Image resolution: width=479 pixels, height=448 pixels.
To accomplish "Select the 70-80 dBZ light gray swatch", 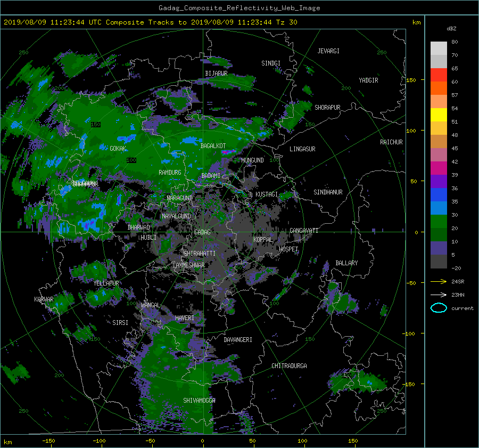I will [x=439, y=48].
